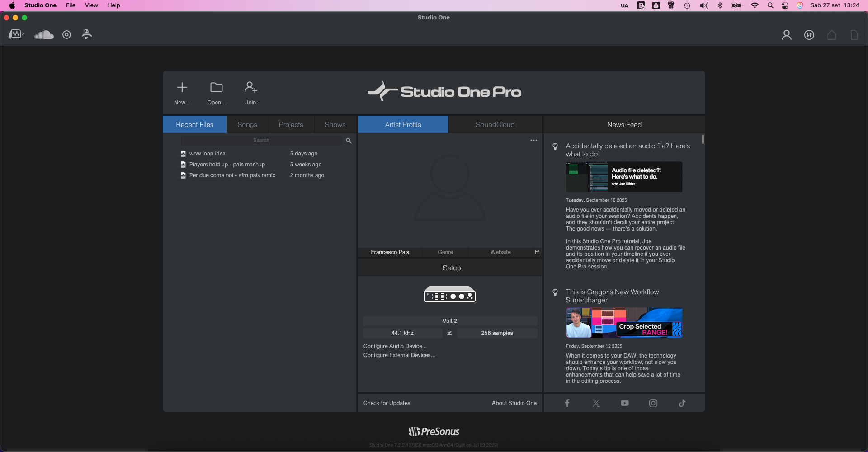Switch to the Shows tab
This screenshot has height=452, width=868.
335,125
